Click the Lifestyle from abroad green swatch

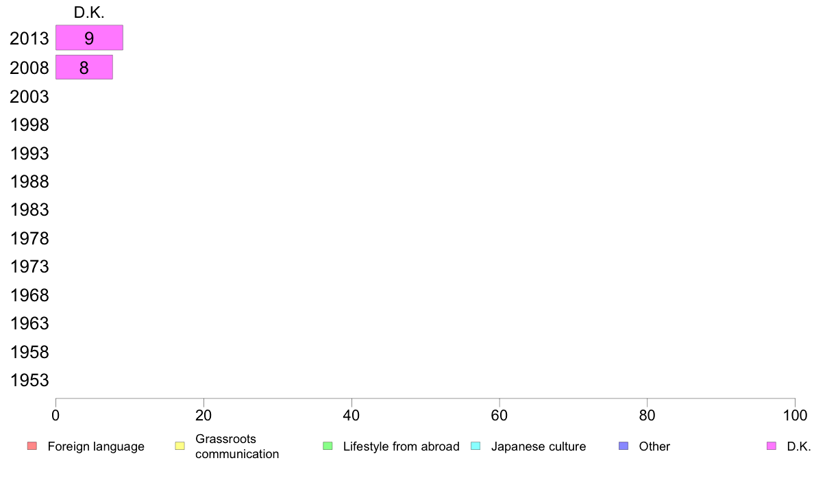(x=328, y=446)
